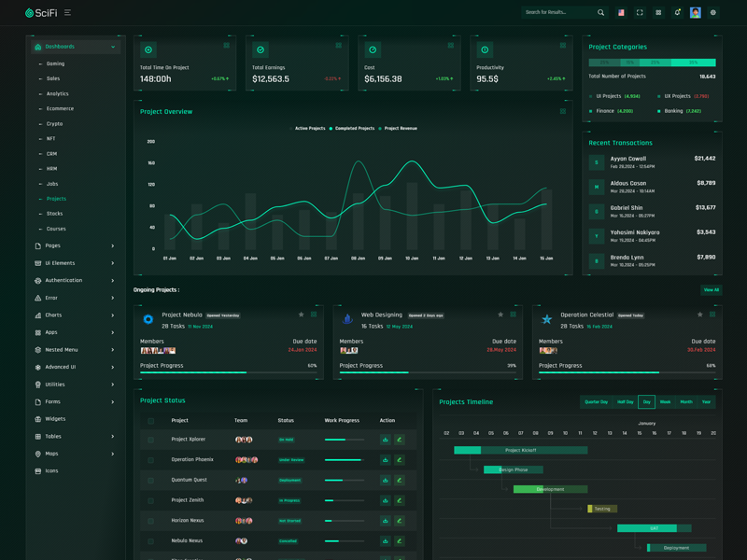
Task: Star the Web Designing project
Action: click(x=500, y=315)
